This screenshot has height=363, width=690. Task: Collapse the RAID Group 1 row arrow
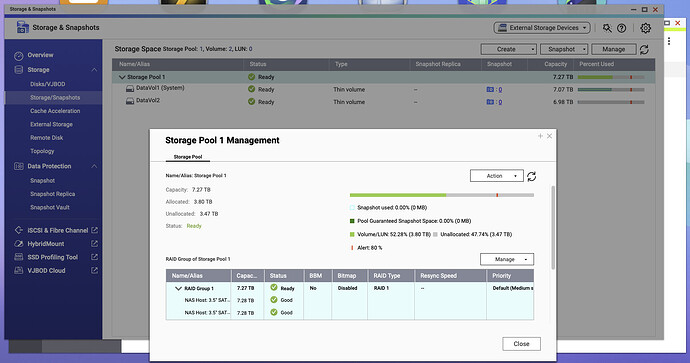tap(178, 289)
